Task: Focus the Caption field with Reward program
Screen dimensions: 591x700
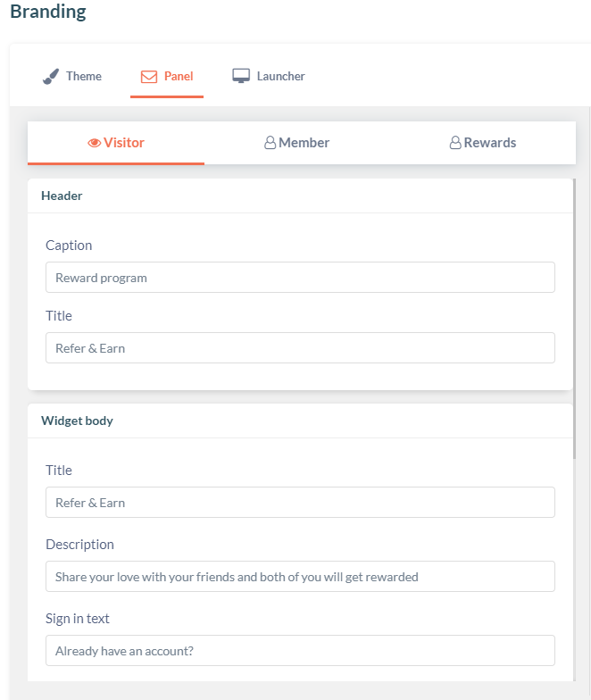Action: click(300, 277)
